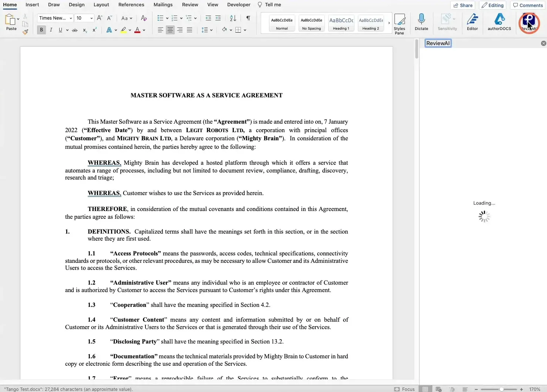Viewport: 547px width, 392px height.
Task: Enable Focus mode in status bar
Action: [405, 389]
